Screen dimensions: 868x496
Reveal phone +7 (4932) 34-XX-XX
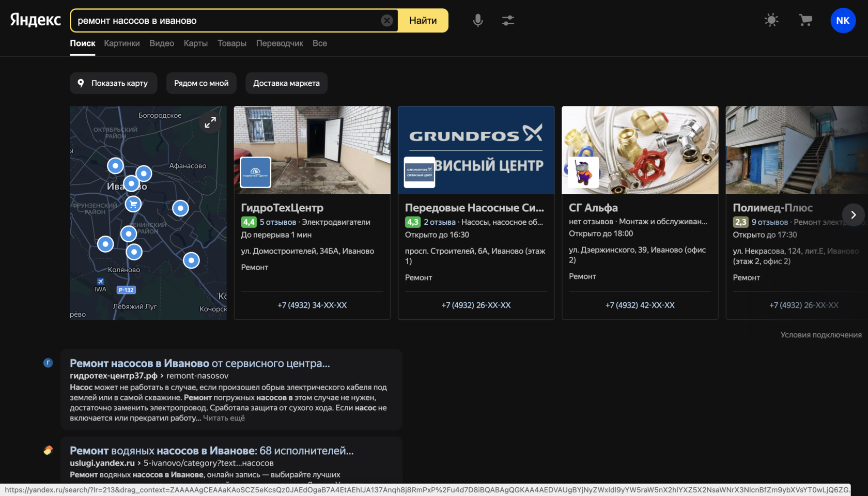click(x=312, y=305)
